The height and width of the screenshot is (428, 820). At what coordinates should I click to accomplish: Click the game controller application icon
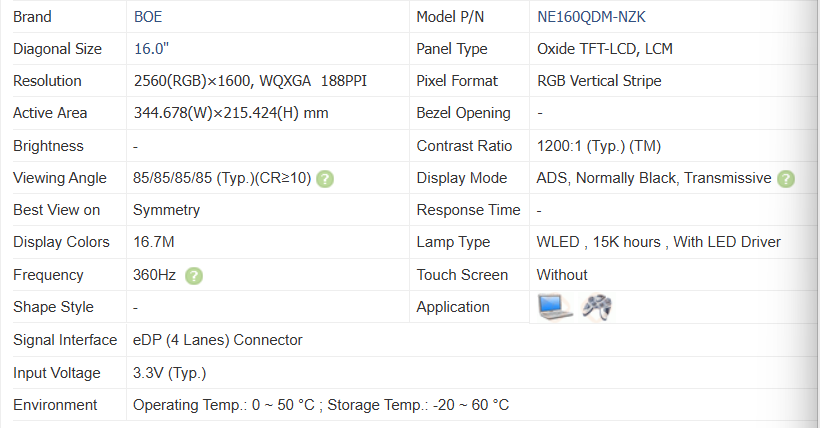[x=597, y=307]
